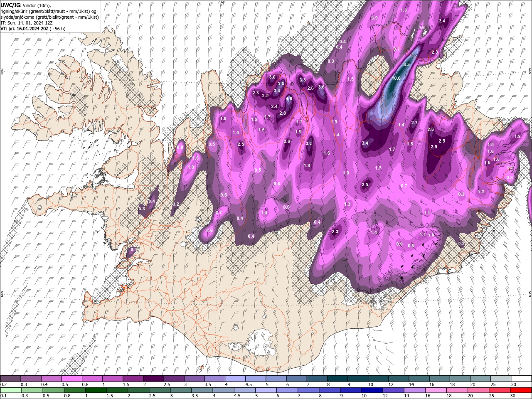
Task: Click the 20W longitude label at the top edge
Action: click(221, 2)
